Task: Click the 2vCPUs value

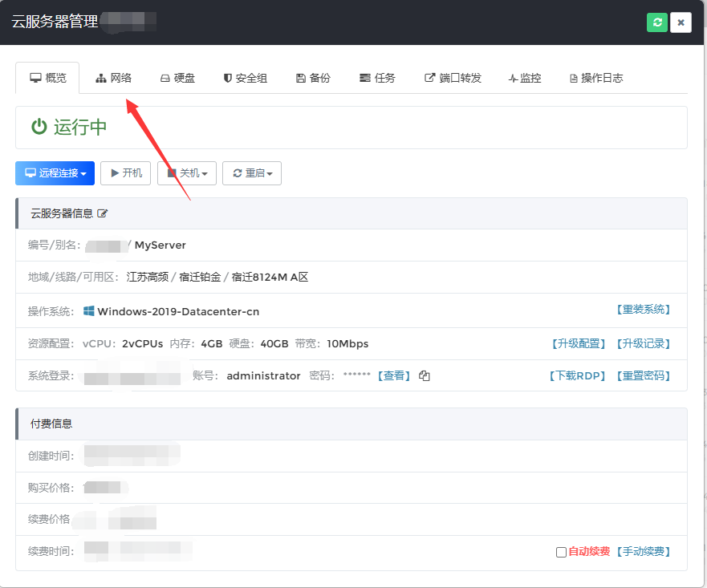Action: [143, 344]
